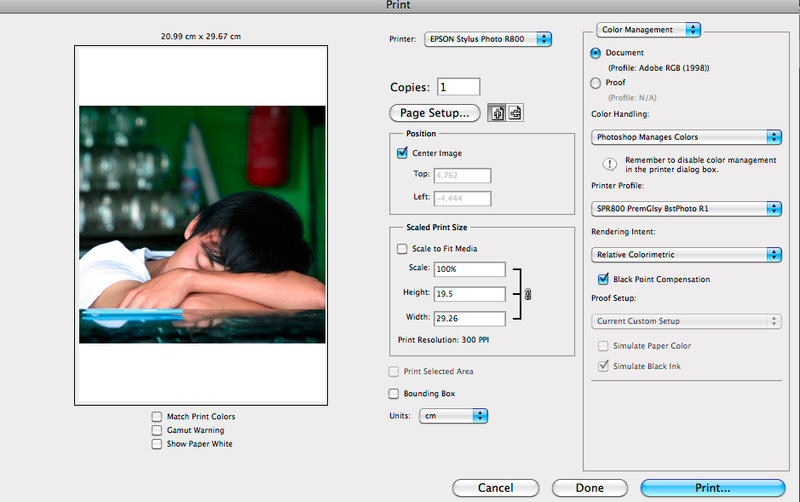Click the Profile: N/A text
The width and height of the screenshot is (800, 502).
pyautogui.click(x=632, y=97)
